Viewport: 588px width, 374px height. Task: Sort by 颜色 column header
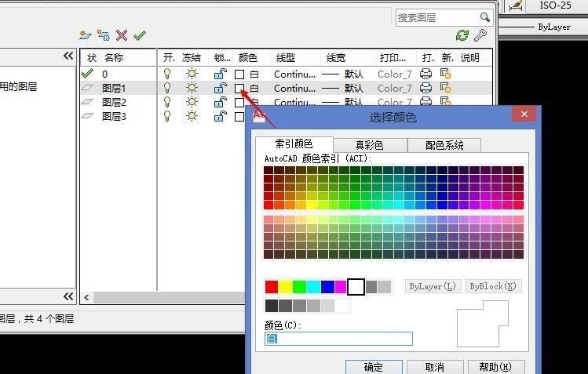coord(248,58)
